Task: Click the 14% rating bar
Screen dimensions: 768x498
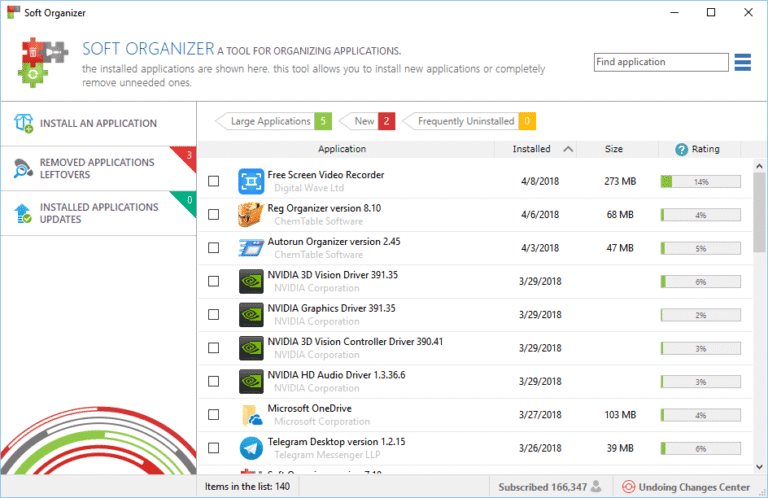Action: tap(700, 182)
